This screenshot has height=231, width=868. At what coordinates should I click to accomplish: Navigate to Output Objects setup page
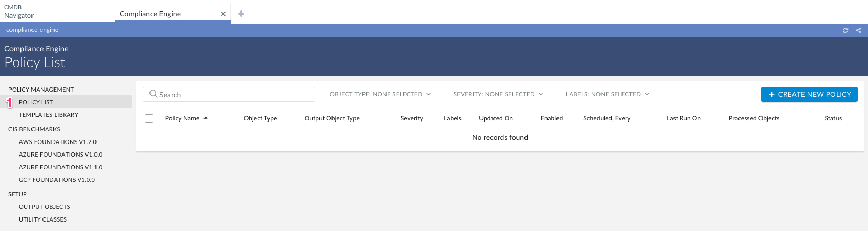(x=45, y=207)
